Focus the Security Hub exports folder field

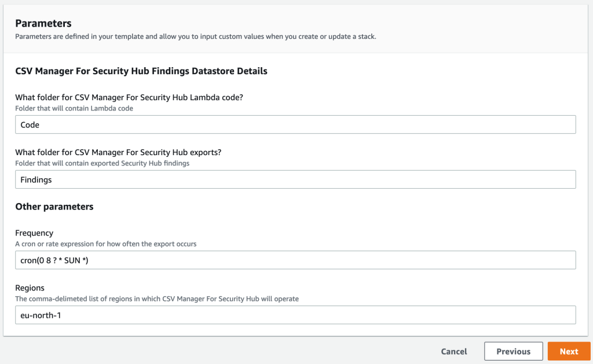295,179
